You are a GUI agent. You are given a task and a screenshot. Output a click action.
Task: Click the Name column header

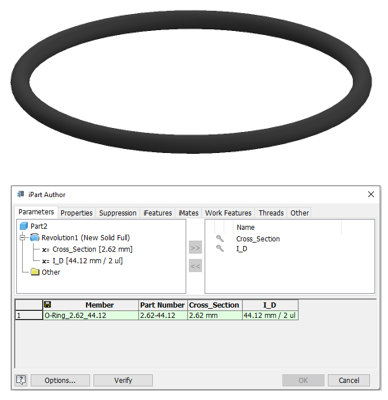point(245,227)
